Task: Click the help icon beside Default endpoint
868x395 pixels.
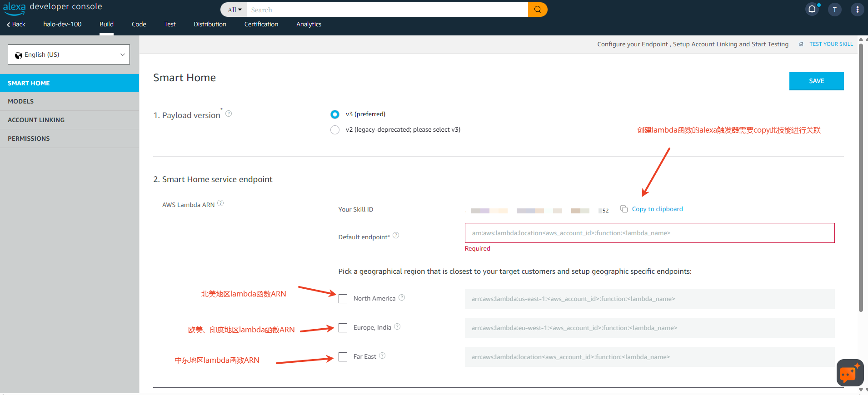Action: point(396,235)
